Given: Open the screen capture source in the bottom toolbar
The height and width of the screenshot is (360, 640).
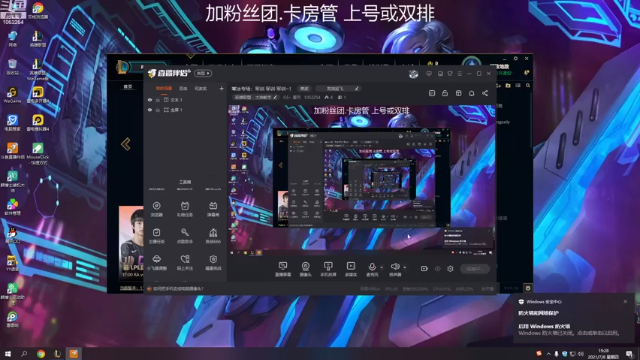Looking at the screenshot, I should click(282, 269).
